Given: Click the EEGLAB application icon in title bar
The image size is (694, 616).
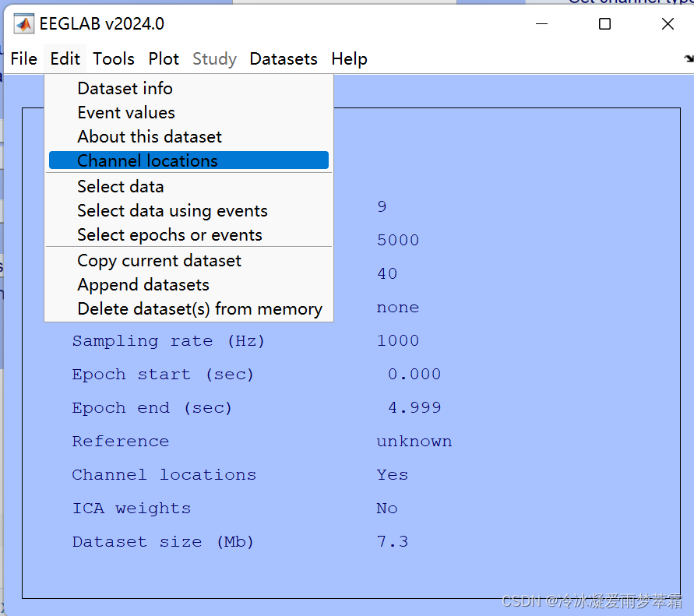Looking at the screenshot, I should coord(24,23).
